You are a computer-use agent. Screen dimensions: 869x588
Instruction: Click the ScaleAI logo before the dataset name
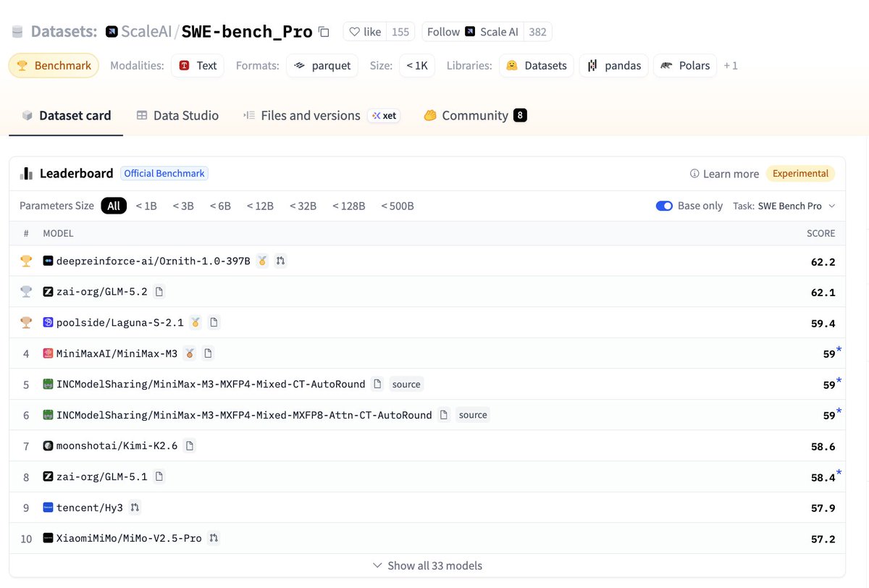(x=112, y=32)
